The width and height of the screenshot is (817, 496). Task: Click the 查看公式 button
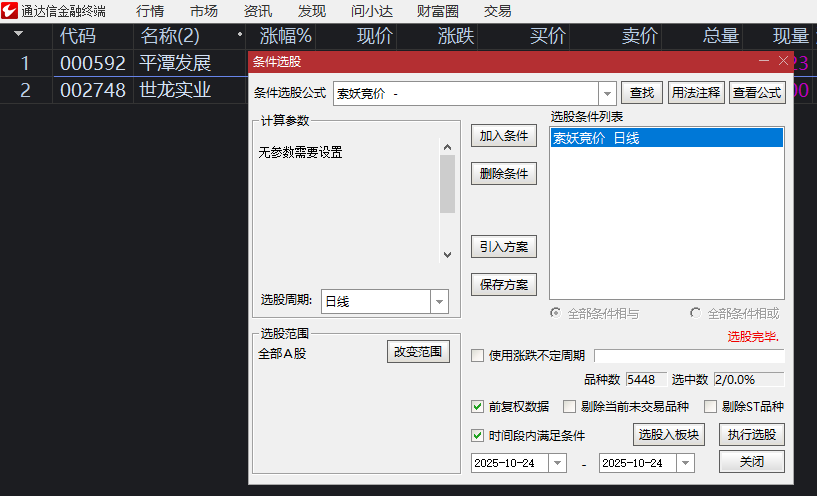(x=756, y=93)
